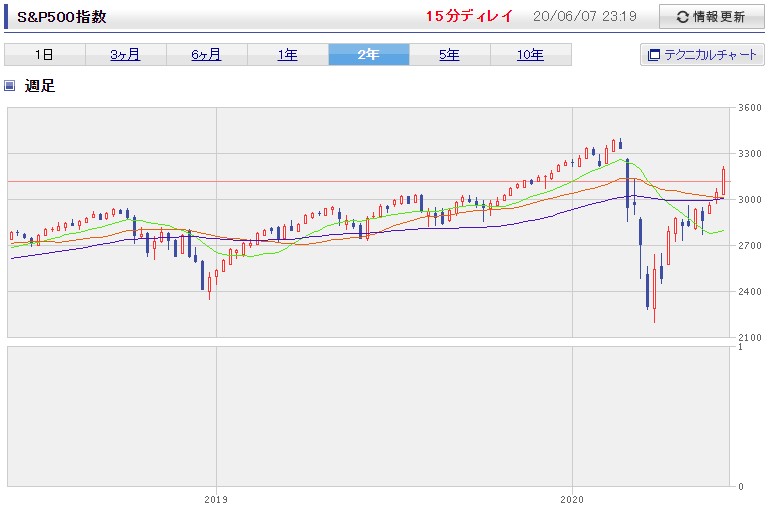Click the 2019 year axis label

tap(216, 500)
